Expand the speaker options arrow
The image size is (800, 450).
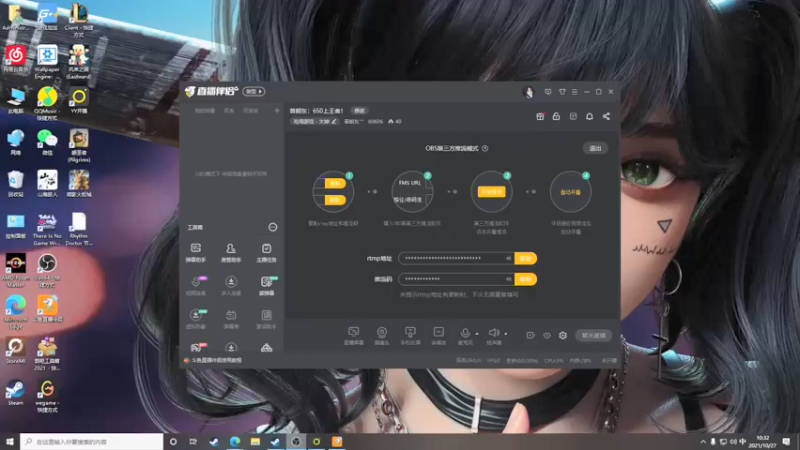coord(506,334)
